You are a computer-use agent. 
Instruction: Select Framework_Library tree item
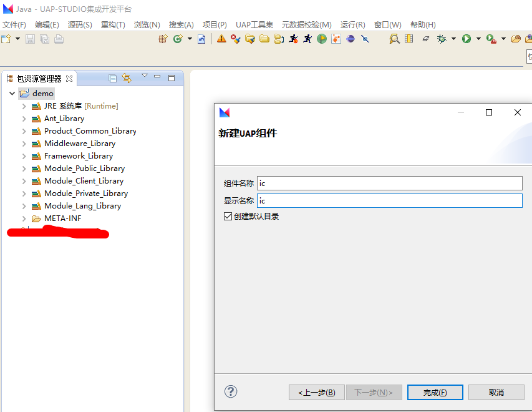tap(79, 156)
